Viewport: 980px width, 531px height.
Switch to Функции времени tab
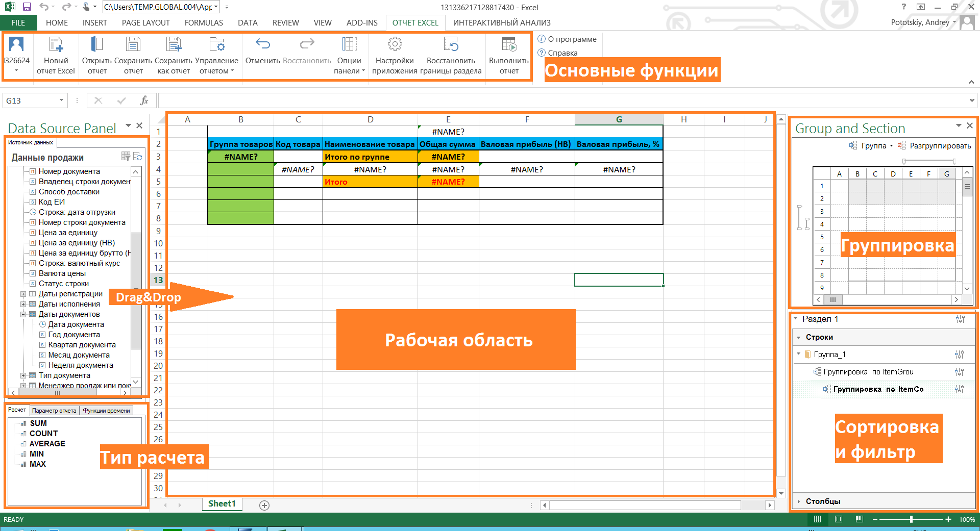[106, 411]
